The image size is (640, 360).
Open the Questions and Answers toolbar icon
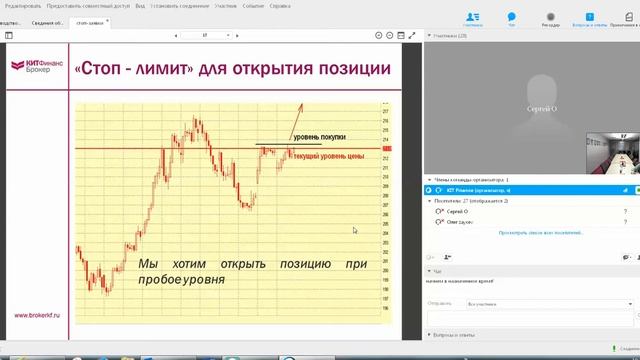pos(589,17)
